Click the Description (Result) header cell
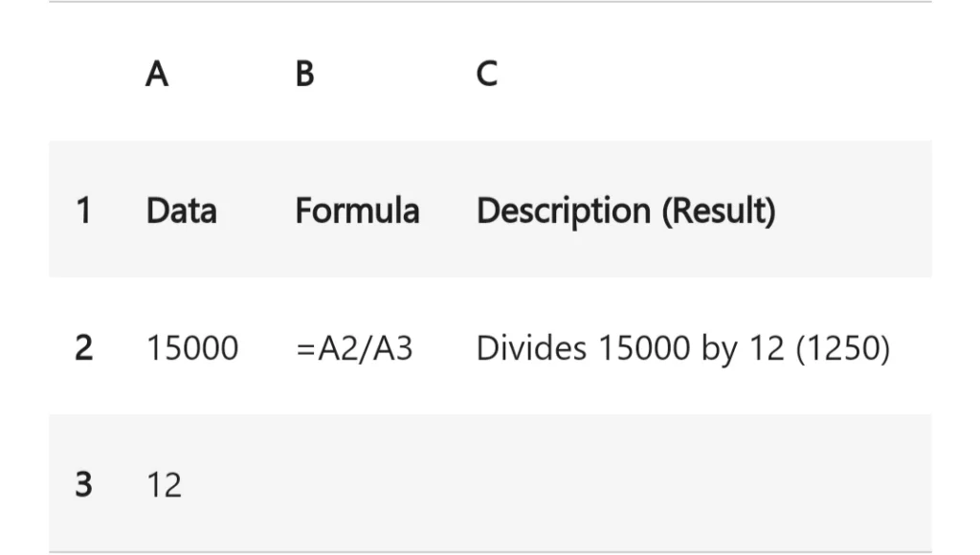This screenshot has width=980, height=555. click(626, 211)
